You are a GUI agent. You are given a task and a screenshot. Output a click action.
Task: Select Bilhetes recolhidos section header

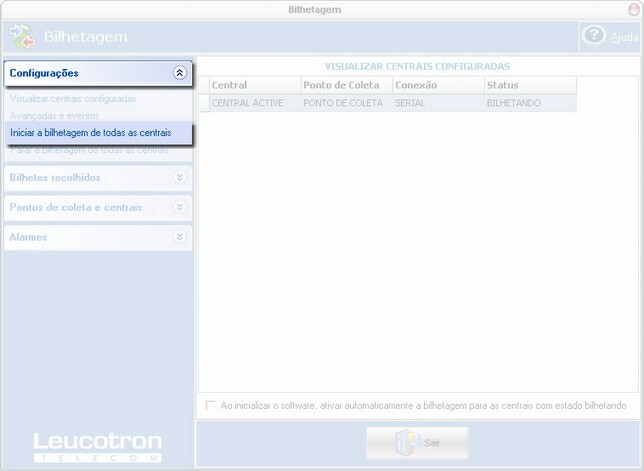[98, 178]
